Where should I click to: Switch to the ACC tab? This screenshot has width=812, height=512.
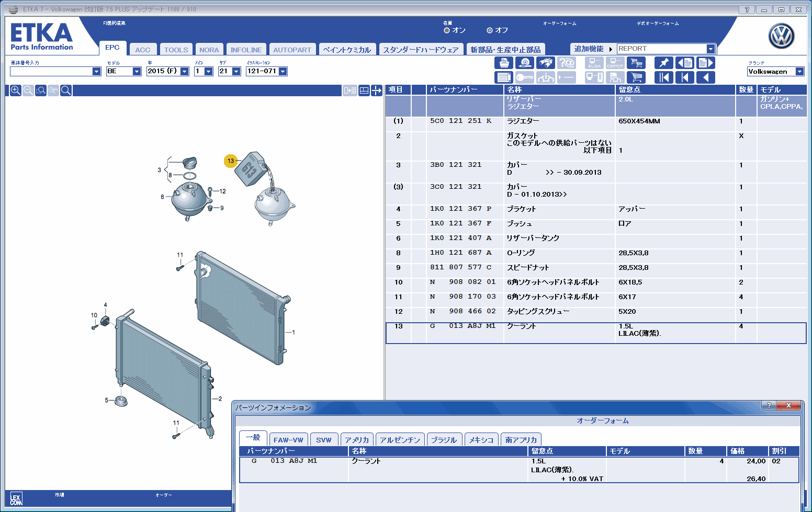click(x=143, y=50)
